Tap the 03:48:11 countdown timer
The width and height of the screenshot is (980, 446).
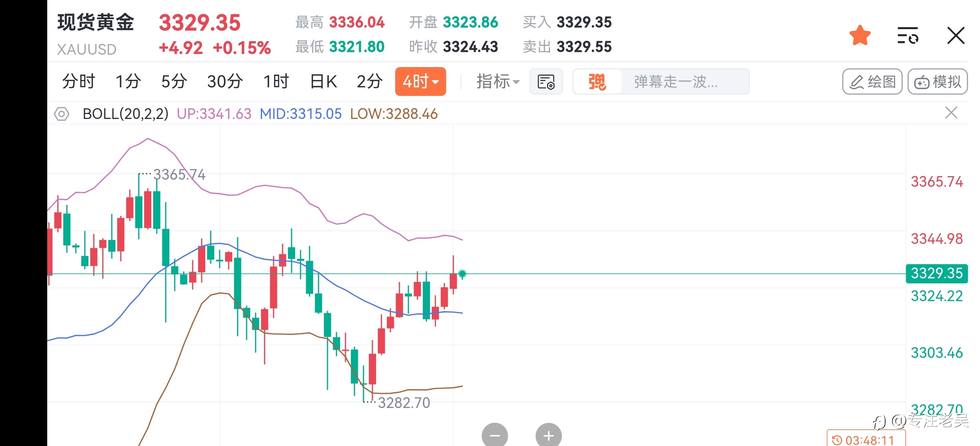coord(866,440)
